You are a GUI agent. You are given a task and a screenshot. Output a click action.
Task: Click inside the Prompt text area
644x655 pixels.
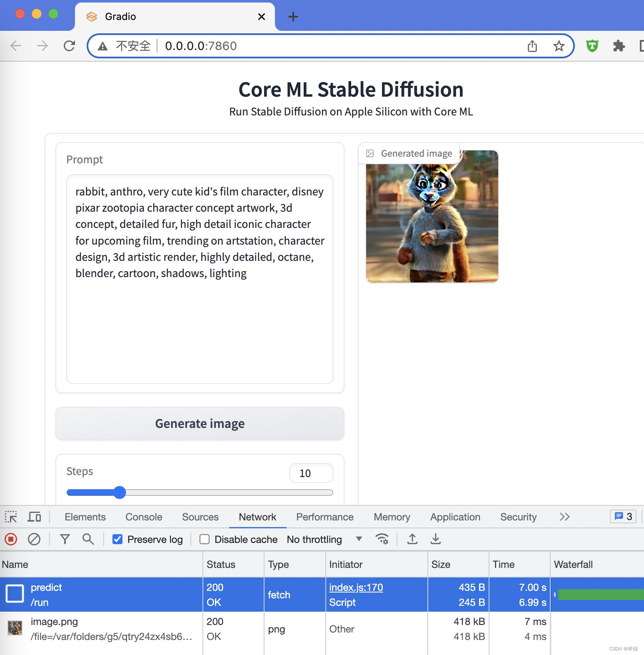(x=200, y=279)
